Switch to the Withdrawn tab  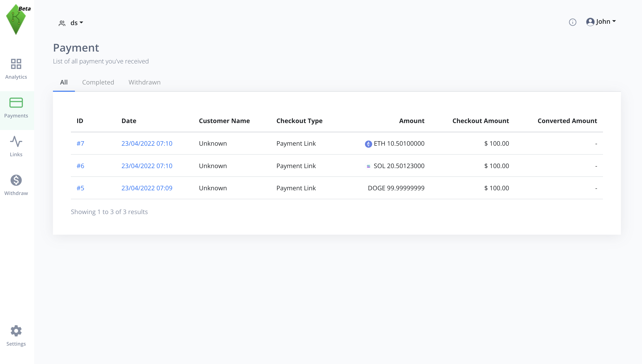click(x=145, y=82)
